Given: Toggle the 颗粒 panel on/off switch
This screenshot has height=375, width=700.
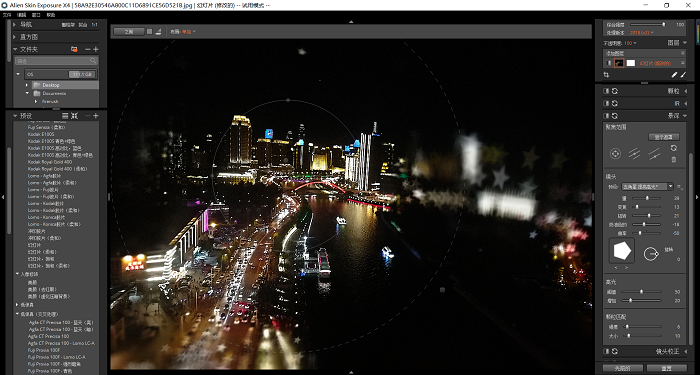Looking at the screenshot, I should tap(606, 91).
